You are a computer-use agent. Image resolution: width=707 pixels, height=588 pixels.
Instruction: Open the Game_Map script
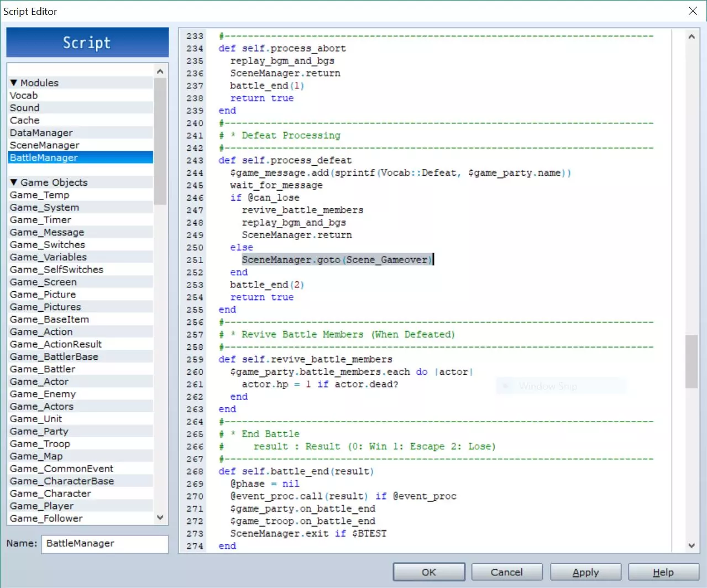(36, 456)
